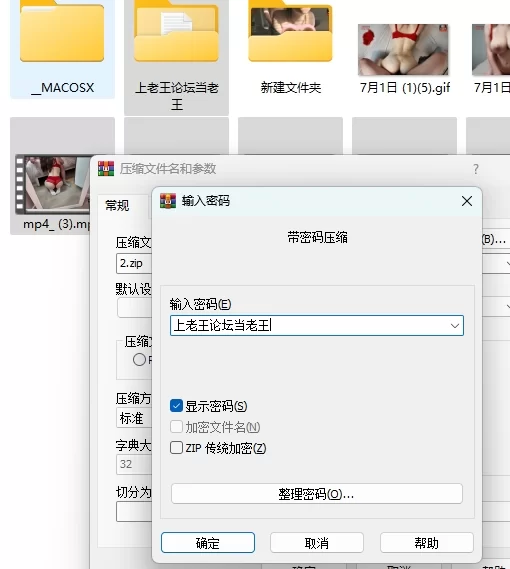Close the 输入密码 dialog
The image size is (510, 569).
point(467,201)
